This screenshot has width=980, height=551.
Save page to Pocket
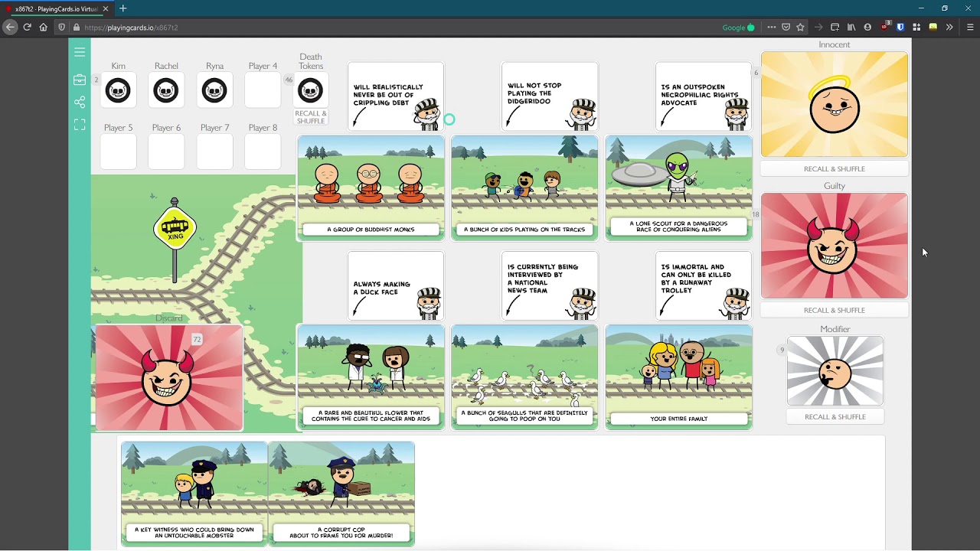click(786, 27)
